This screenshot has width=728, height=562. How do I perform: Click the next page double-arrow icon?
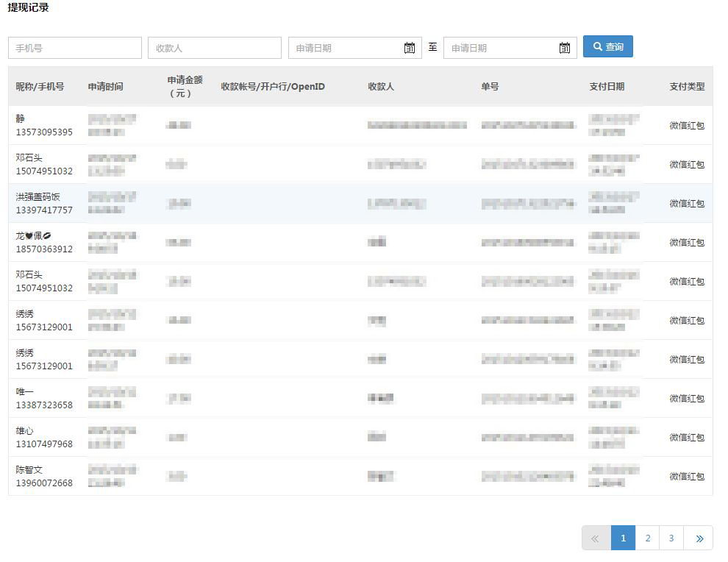pyautogui.click(x=699, y=538)
